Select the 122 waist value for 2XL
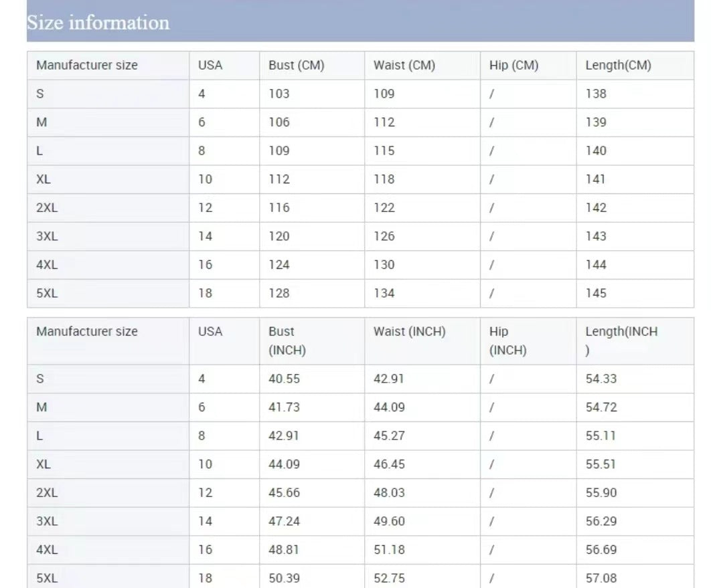The width and height of the screenshot is (711, 588). pos(384,208)
